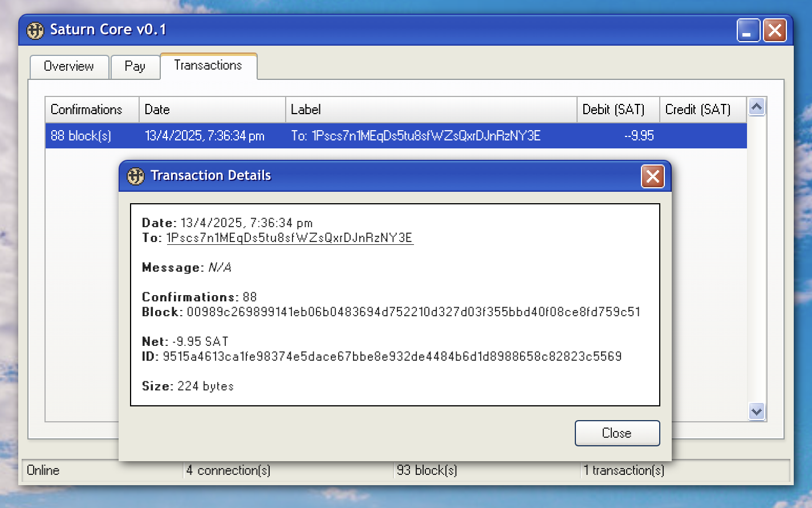The height and width of the screenshot is (508, 812).
Task: Click the scrollbar down arrow
Action: pos(757,411)
